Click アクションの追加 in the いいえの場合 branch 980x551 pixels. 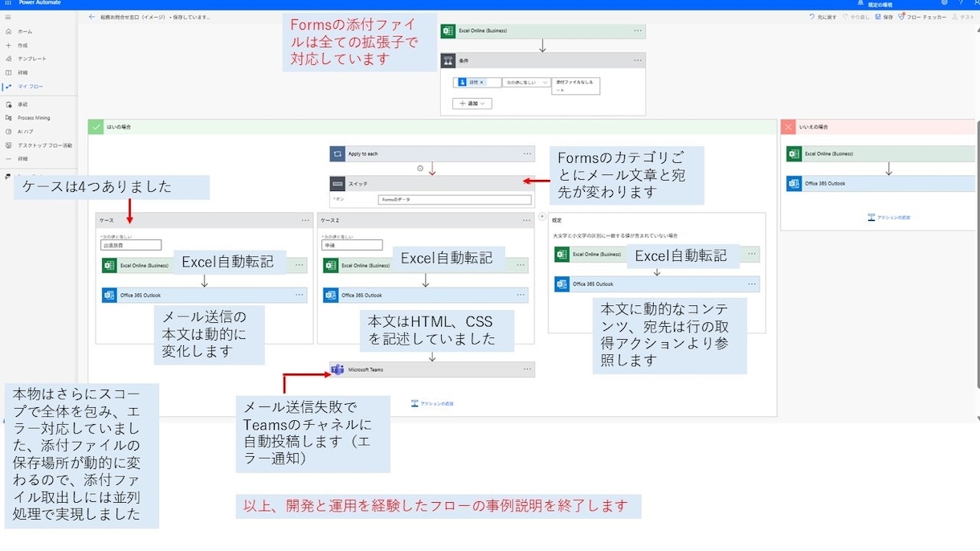[x=888, y=217]
